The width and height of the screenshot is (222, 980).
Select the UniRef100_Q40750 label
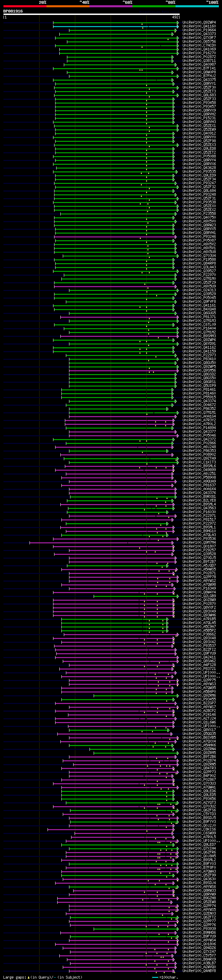[199, 218]
